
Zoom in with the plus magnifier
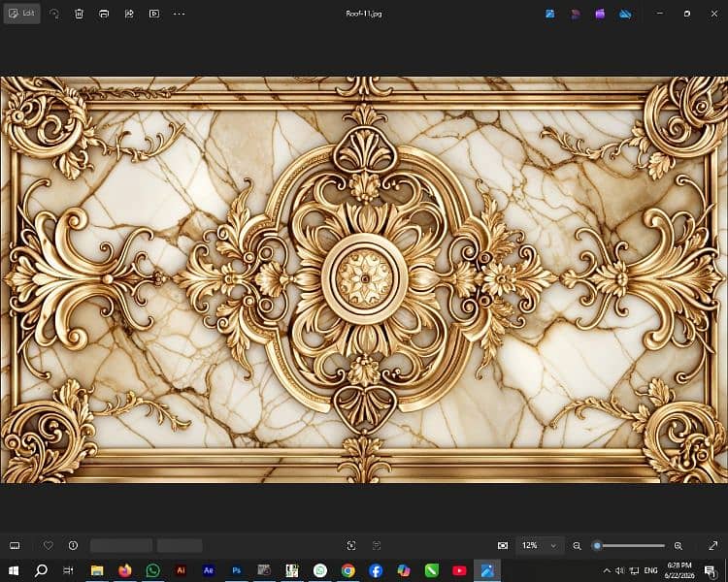[678, 546]
